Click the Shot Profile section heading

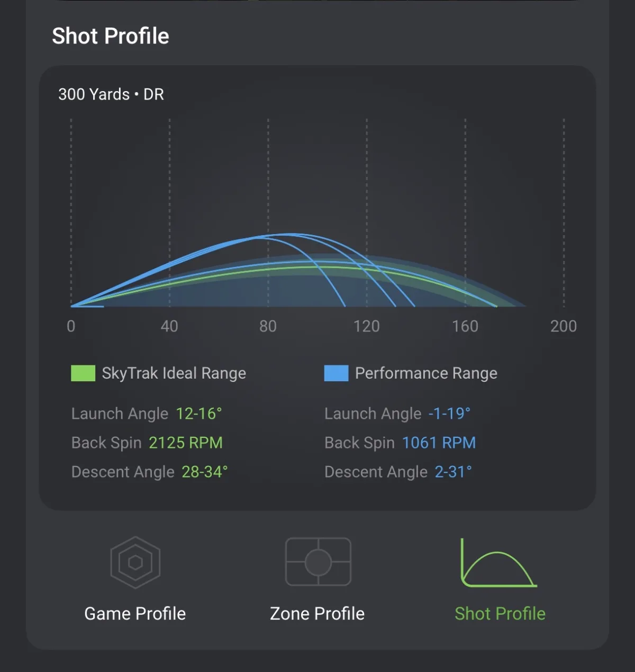(x=111, y=36)
